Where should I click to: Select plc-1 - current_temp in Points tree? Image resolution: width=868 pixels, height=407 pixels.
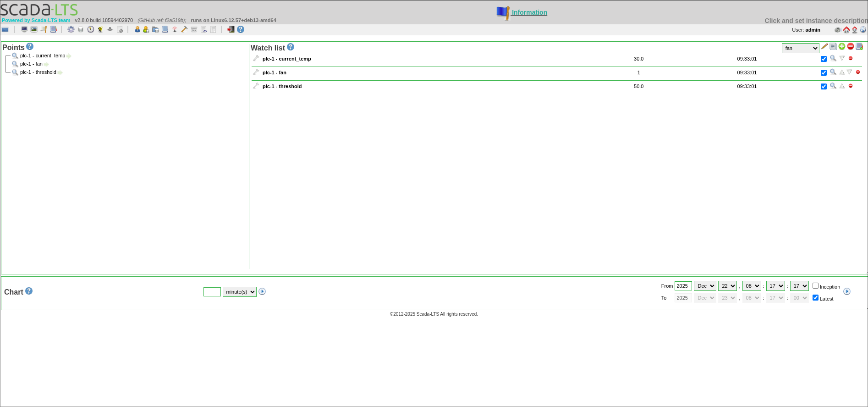pyautogui.click(x=43, y=56)
